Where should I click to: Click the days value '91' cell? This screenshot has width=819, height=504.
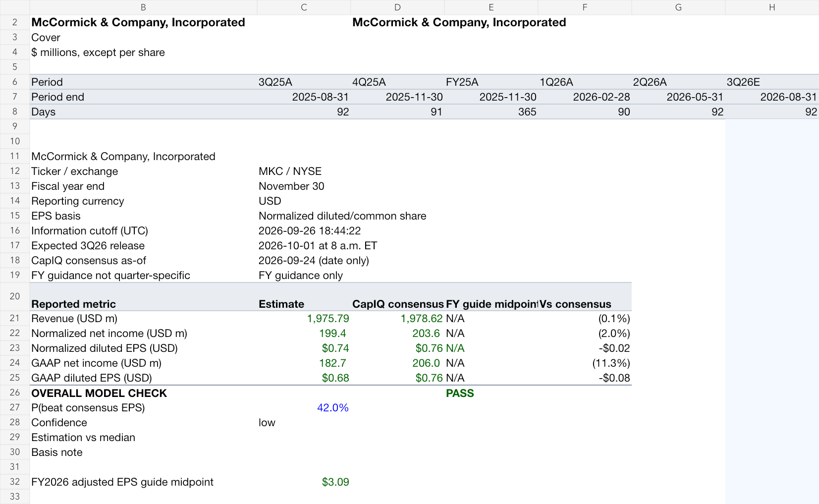tap(397, 112)
